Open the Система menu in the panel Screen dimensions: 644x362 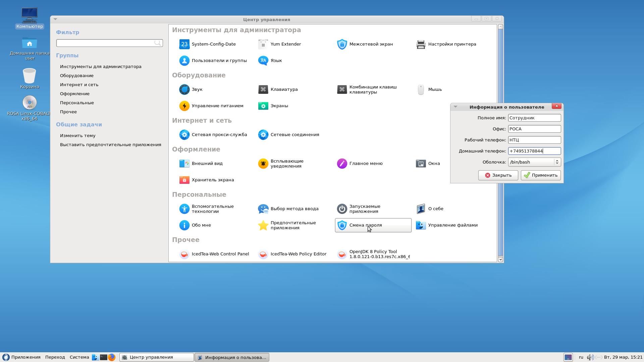point(79,357)
